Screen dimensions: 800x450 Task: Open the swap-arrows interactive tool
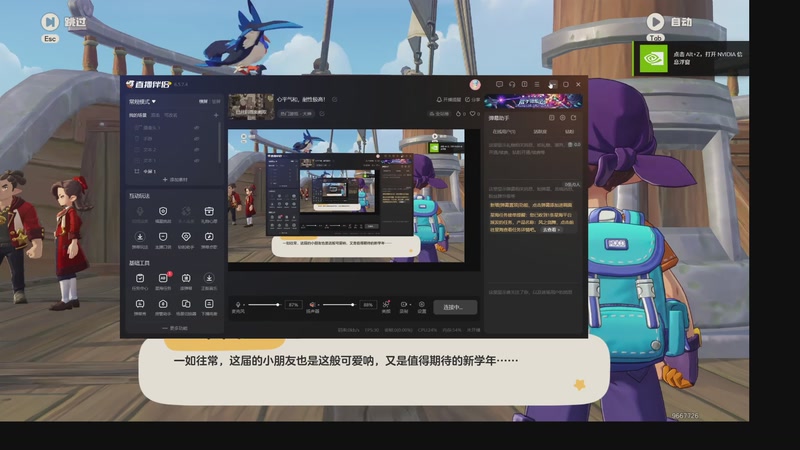[186, 214]
